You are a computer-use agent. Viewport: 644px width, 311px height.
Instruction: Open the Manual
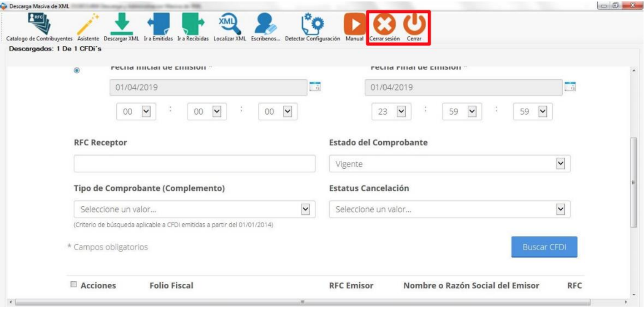(x=354, y=24)
